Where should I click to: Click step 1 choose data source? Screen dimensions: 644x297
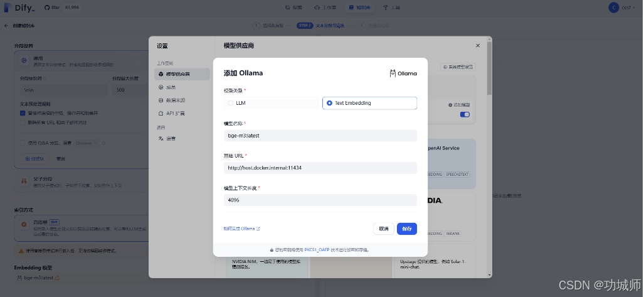tap(268, 26)
